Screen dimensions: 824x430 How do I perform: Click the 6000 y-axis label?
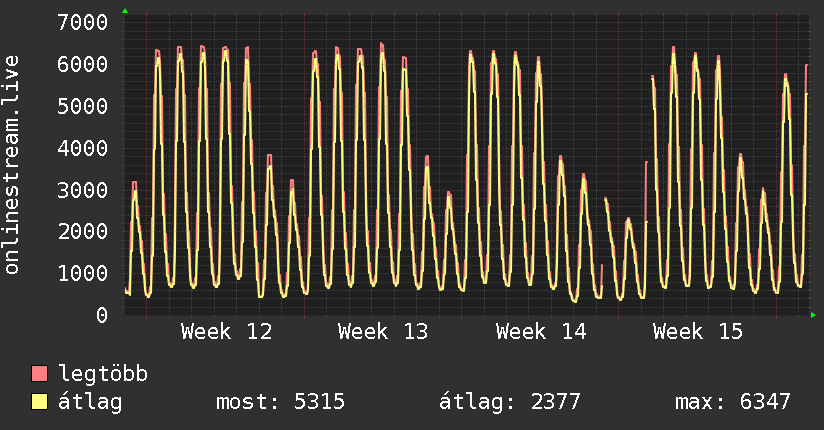click(83, 65)
